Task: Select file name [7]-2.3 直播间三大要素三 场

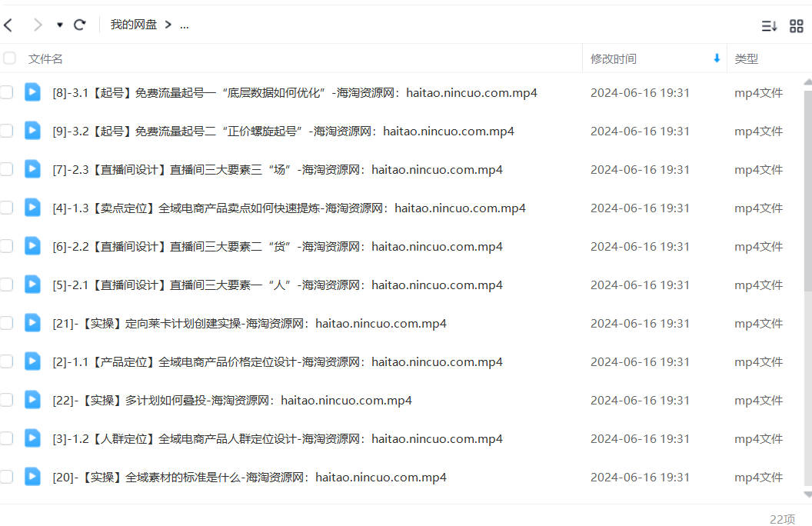Action: 278,169
